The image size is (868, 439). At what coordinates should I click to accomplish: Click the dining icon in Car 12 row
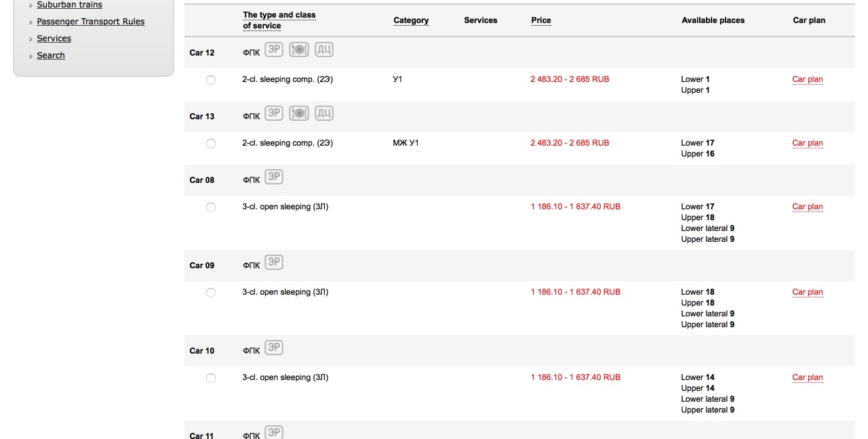click(298, 49)
